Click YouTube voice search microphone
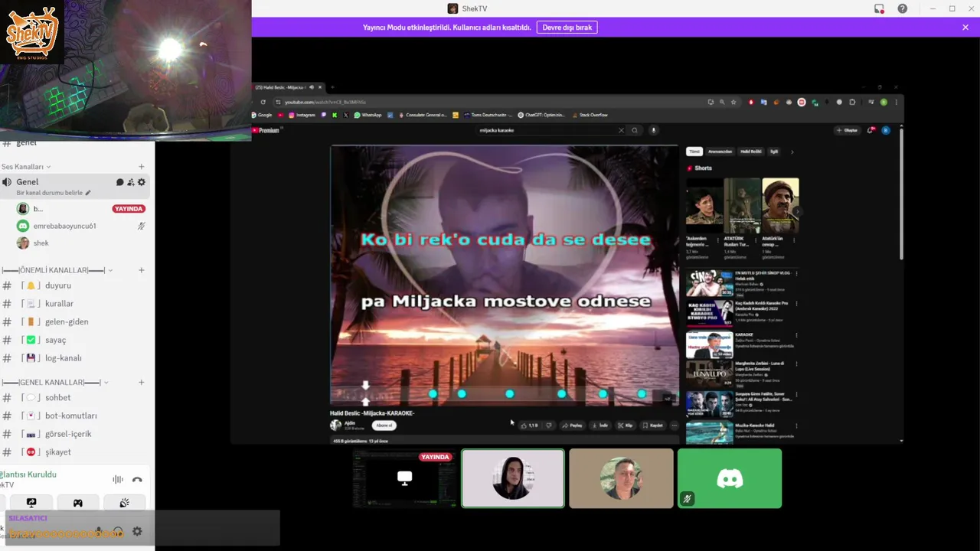Viewport: 980px width, 551px height. click(653, 130)
